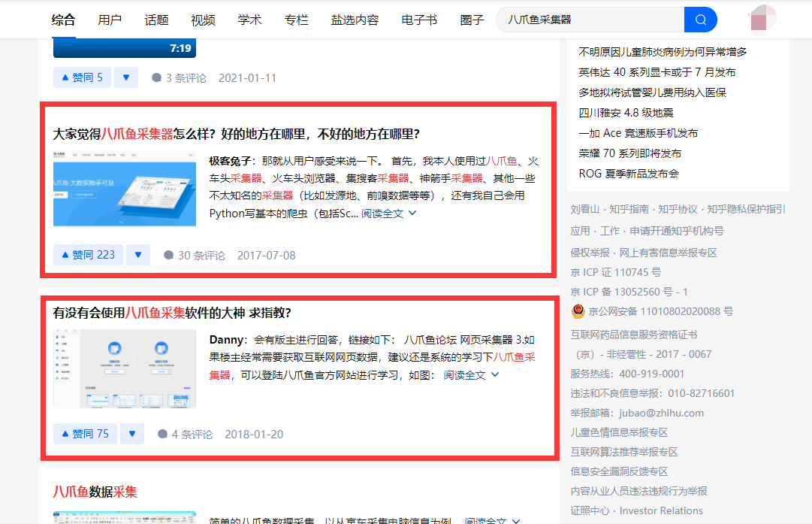812x524 pixels.
Task: Switch to the 话题 tab
Action: 156,20
